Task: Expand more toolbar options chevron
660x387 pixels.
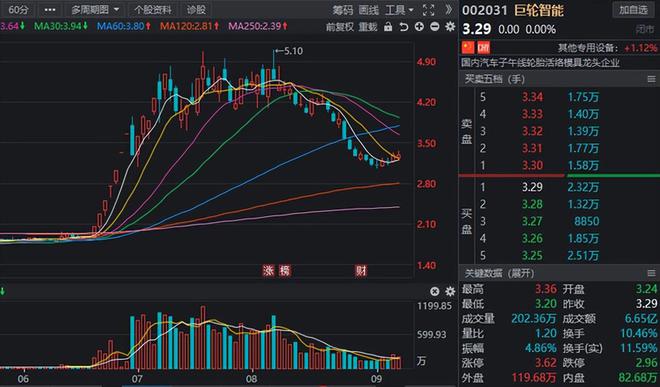Action: tap(449, 10)
